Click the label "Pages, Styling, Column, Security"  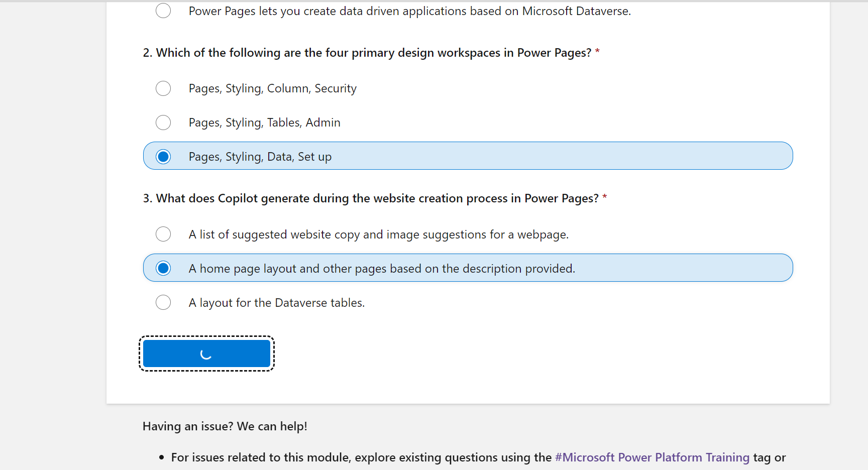272,88
